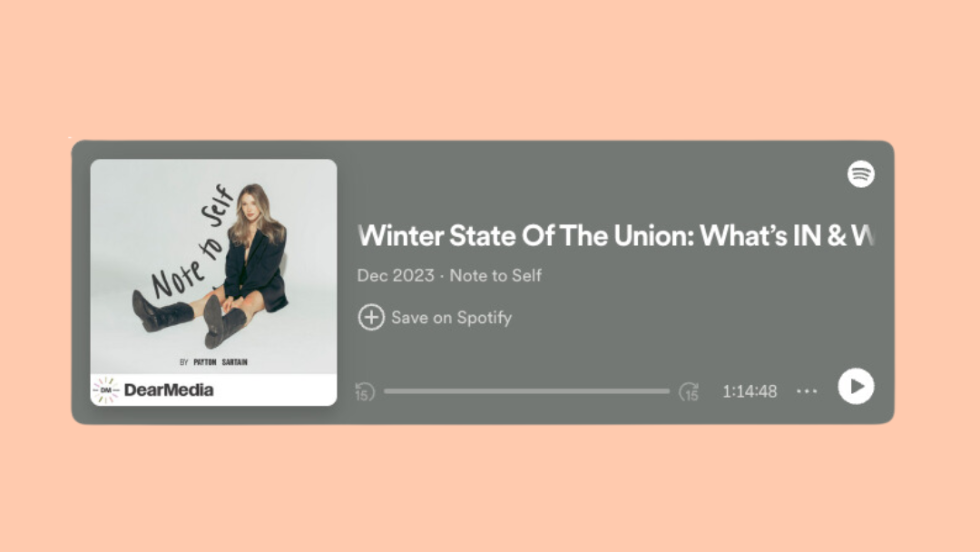This screenshot has width=980, height=552.
Task: Click the plus circle icon
Action: click(370, 317)
